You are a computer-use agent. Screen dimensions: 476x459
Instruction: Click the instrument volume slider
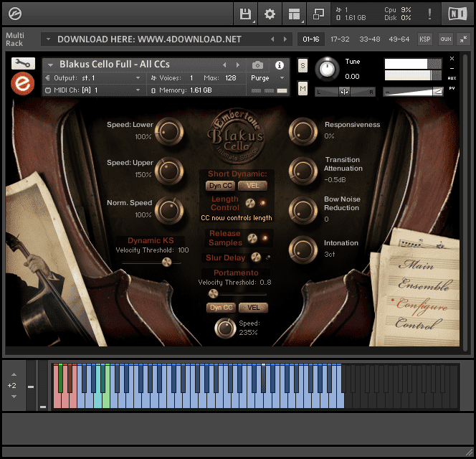click(413, 91)
